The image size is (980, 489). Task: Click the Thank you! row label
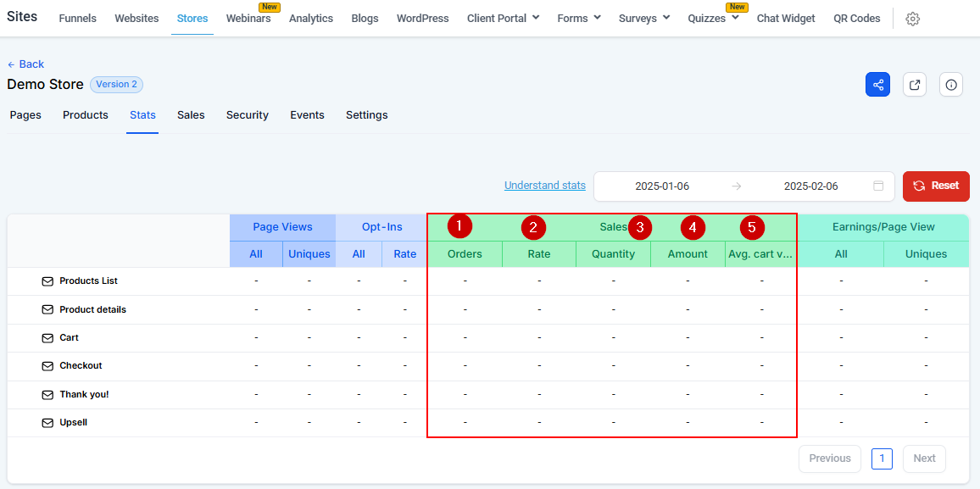[x=84, y=395]
